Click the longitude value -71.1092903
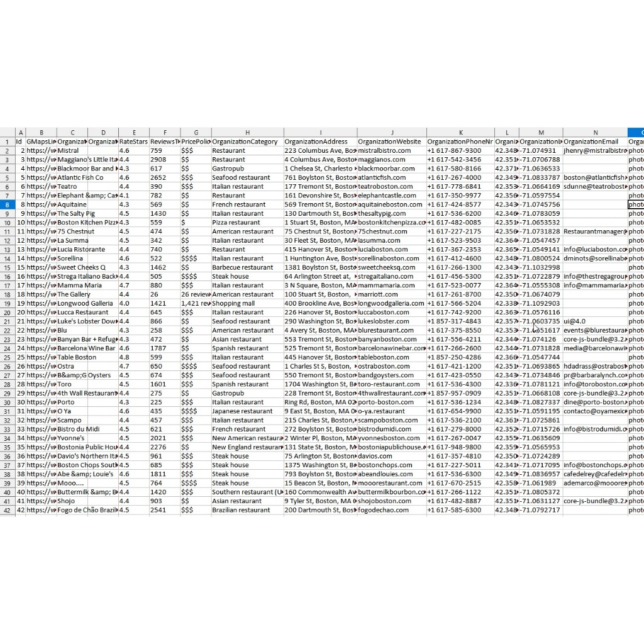This screenshot has height=644, width=644. (x=541, y=304)
